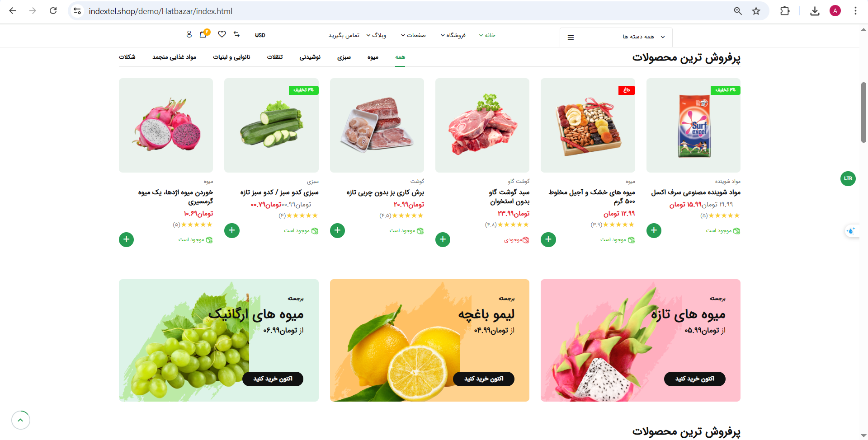868x440 pixels.
Task: Toggle the LTR direction button
Action: 848,178
